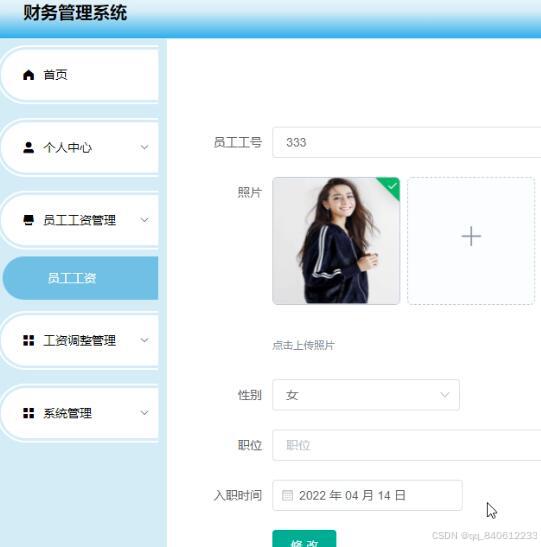Viewport: 541px width, 547px height.
Task: Click the 入职时间 date field
Action: 367,495
